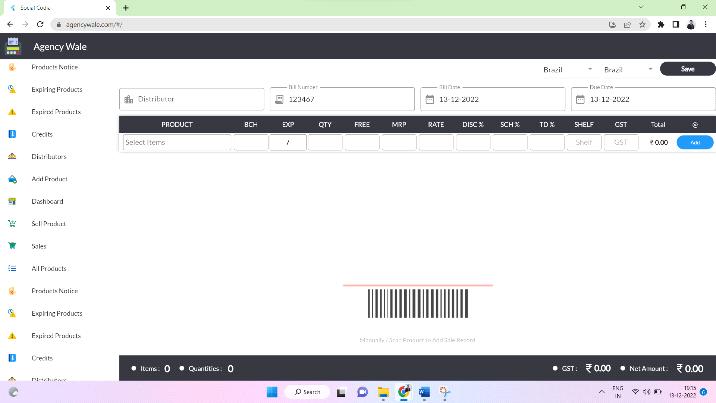Click the Shelf input field
Screen dimensions: 716x403
point(584,142)
